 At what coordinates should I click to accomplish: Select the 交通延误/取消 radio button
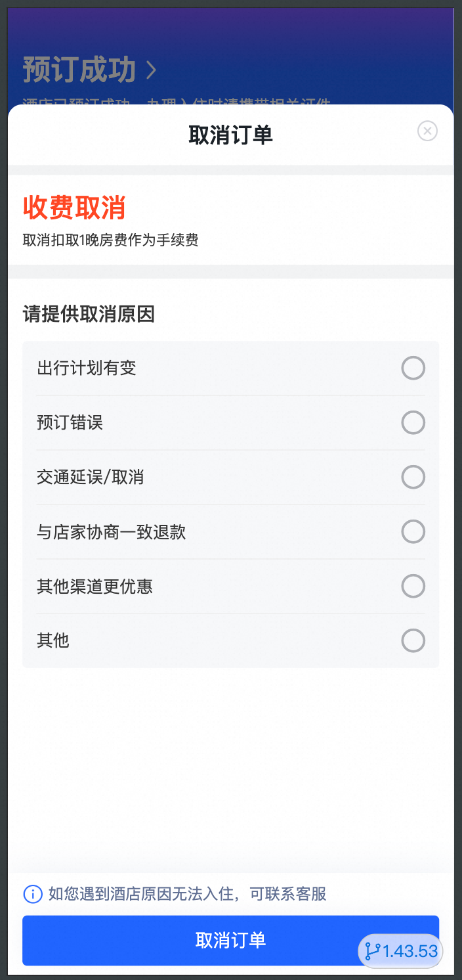point(413,478)
